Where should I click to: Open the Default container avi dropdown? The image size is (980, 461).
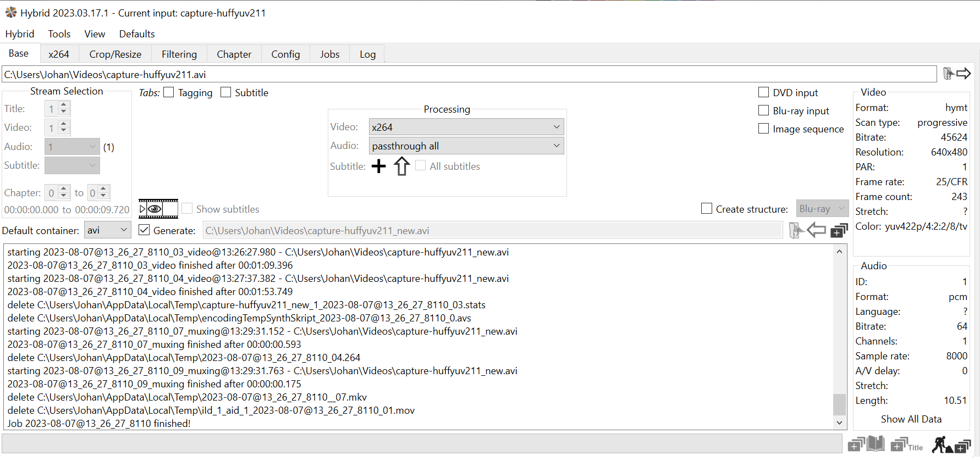pyautogui.click(x=107, y=230)
